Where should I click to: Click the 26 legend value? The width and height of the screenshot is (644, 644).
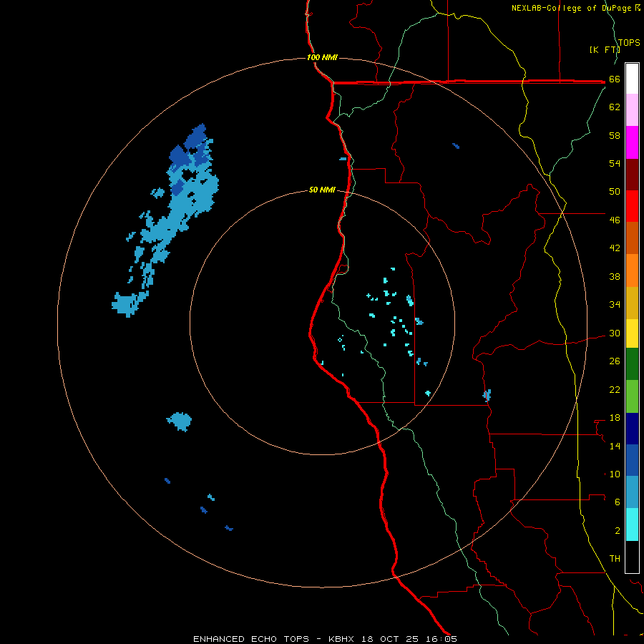tap(615, 361)
